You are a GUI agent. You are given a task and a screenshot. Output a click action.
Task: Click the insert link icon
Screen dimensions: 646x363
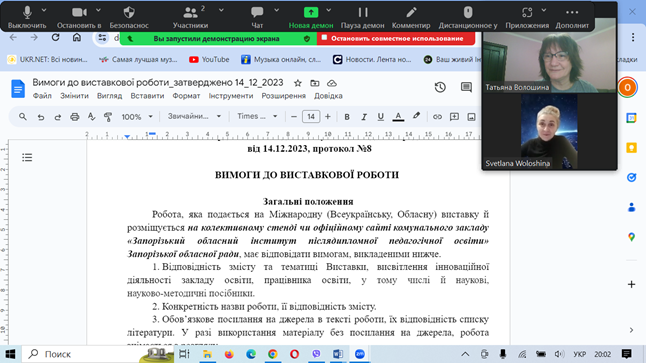click(437, 117)
